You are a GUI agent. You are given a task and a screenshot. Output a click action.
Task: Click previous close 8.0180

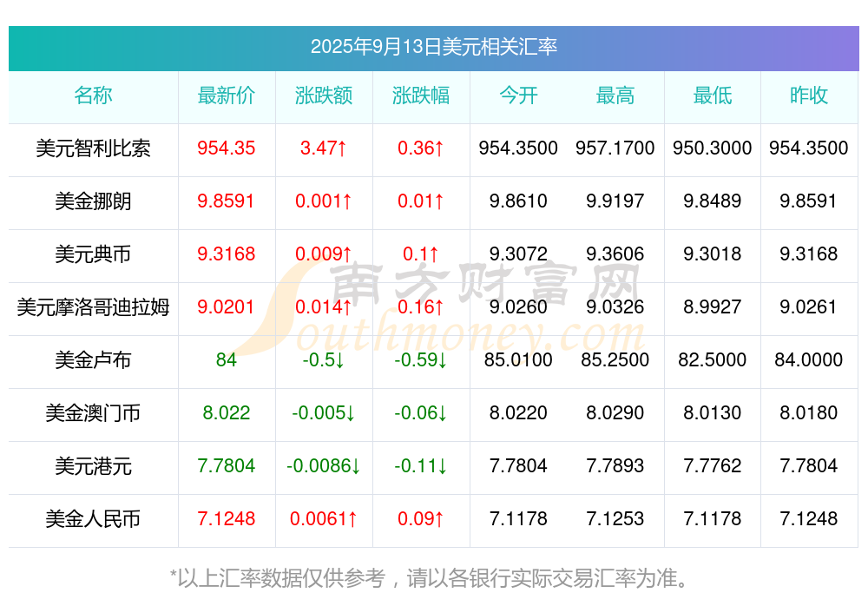809,412
